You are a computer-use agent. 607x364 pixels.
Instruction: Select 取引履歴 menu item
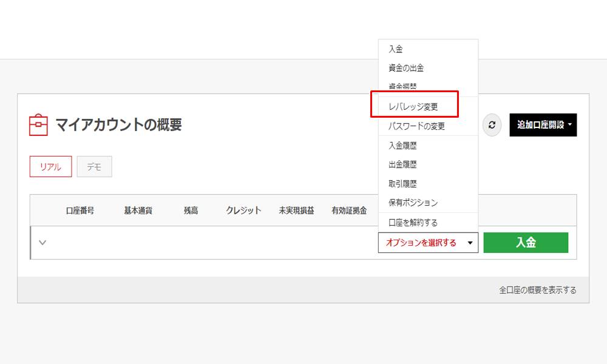[x=402, y=183]
